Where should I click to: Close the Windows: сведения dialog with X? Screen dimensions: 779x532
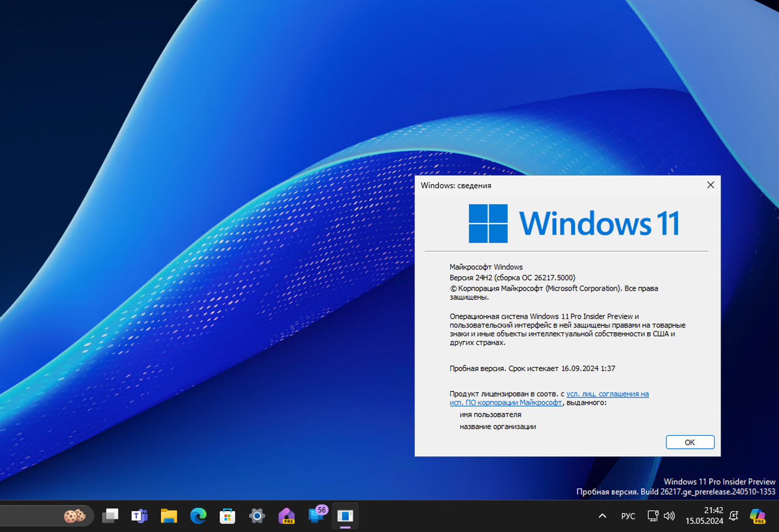(710, 185)
